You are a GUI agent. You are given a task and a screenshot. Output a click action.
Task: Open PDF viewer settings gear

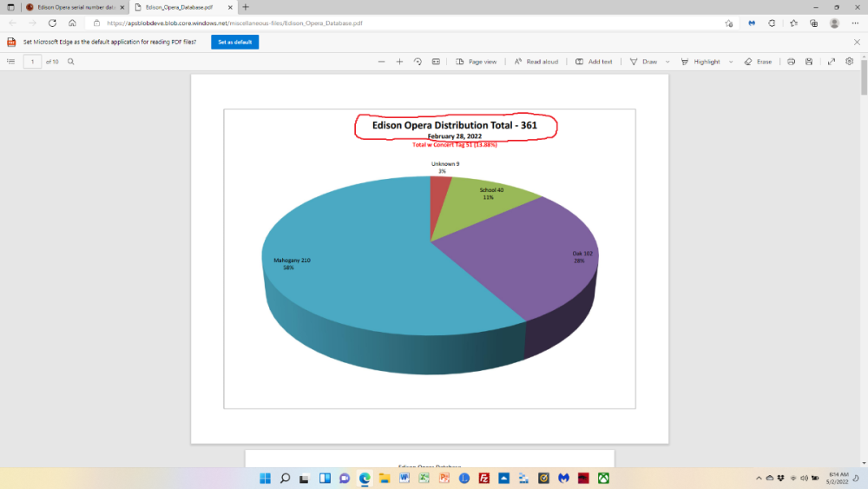pyautogui.click(x=850, y=62)
